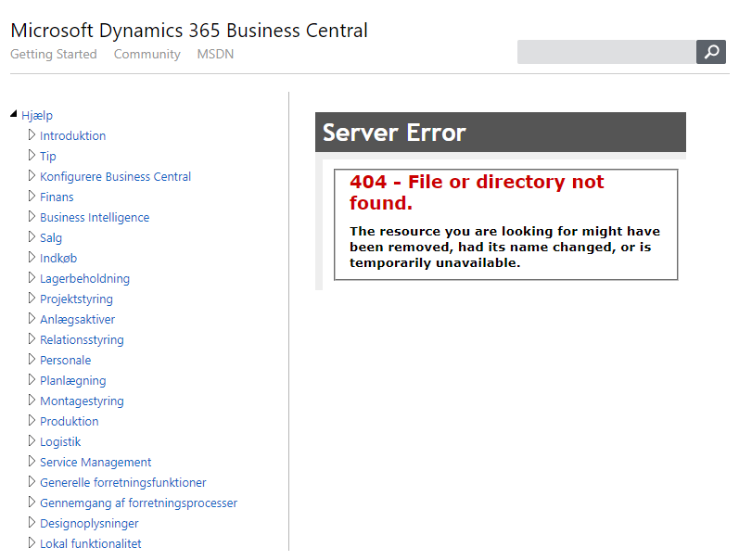Expand the Introduktion tree arrow
739x560 pixels.
(32, 134)
